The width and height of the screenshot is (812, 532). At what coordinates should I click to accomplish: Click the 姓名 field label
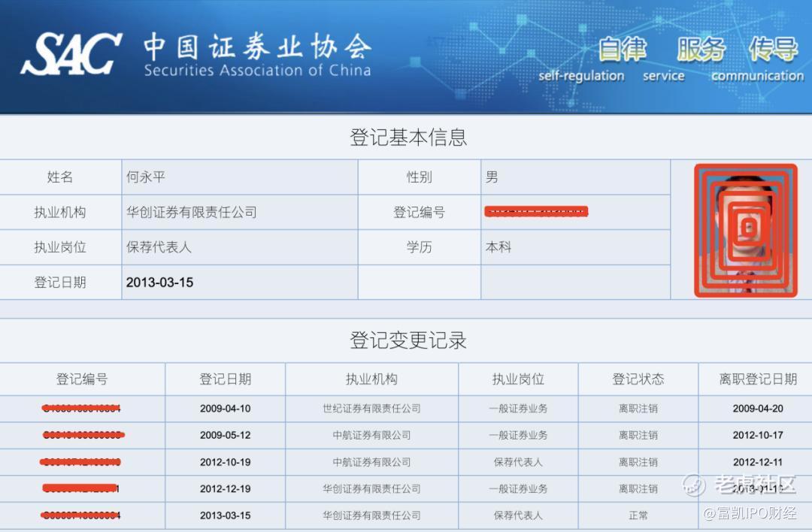coord(60,177)
